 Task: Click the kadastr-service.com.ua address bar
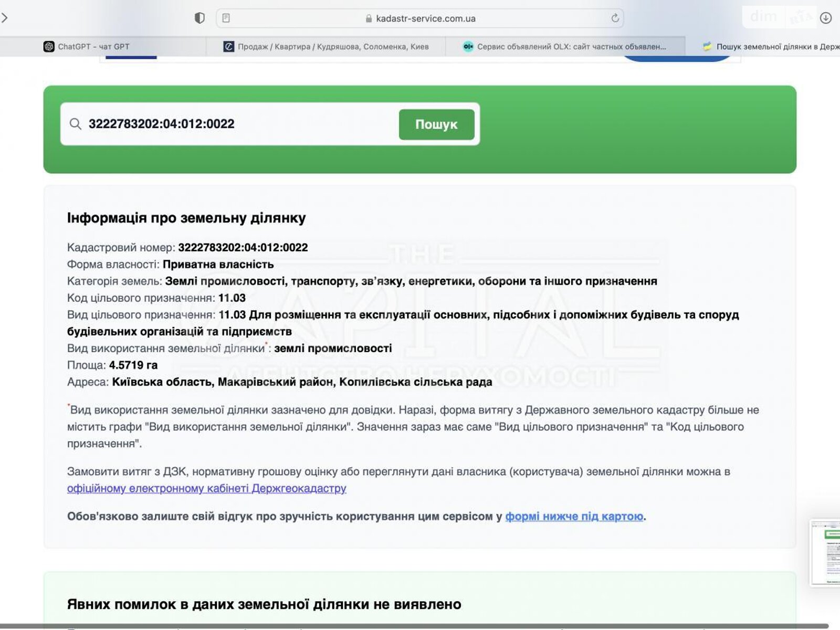tap(420, 18)
